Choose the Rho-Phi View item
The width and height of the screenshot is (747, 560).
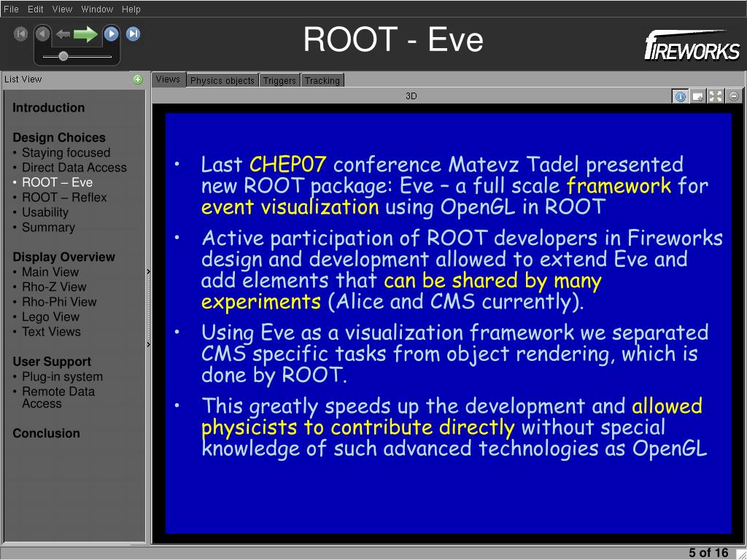60,302
